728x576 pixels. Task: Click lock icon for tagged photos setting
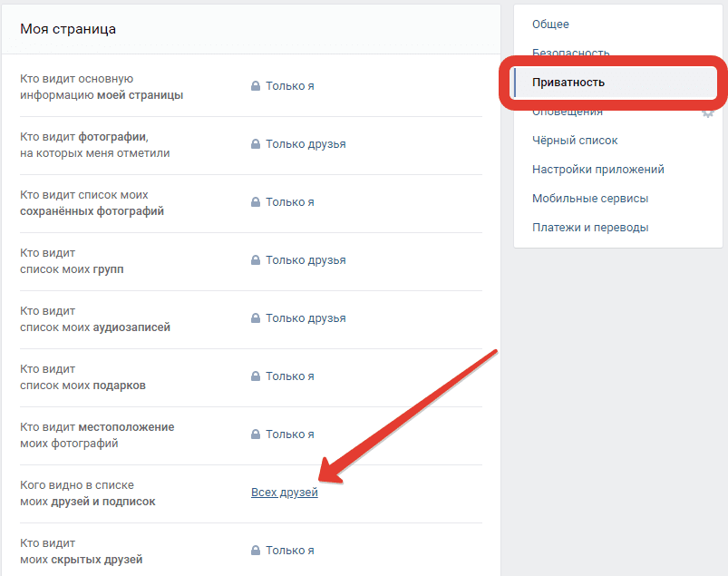pos(256,144)
